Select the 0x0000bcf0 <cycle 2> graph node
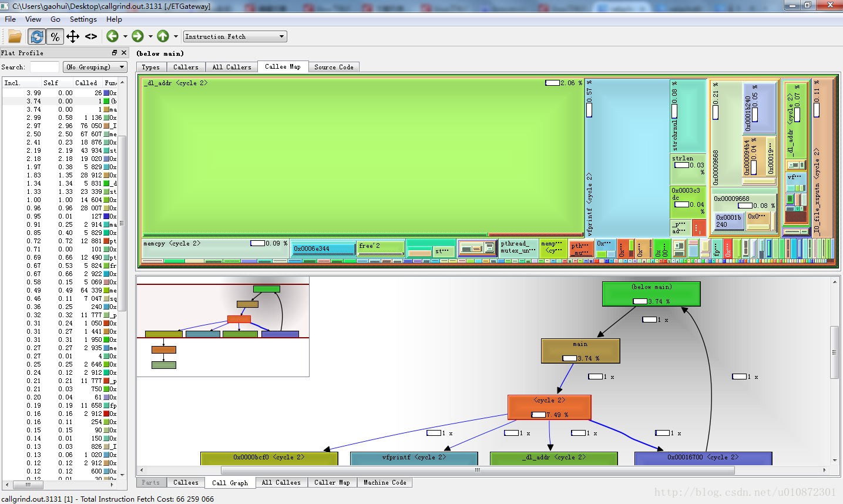This screenshot has width=843, height=504. point(269,458)
